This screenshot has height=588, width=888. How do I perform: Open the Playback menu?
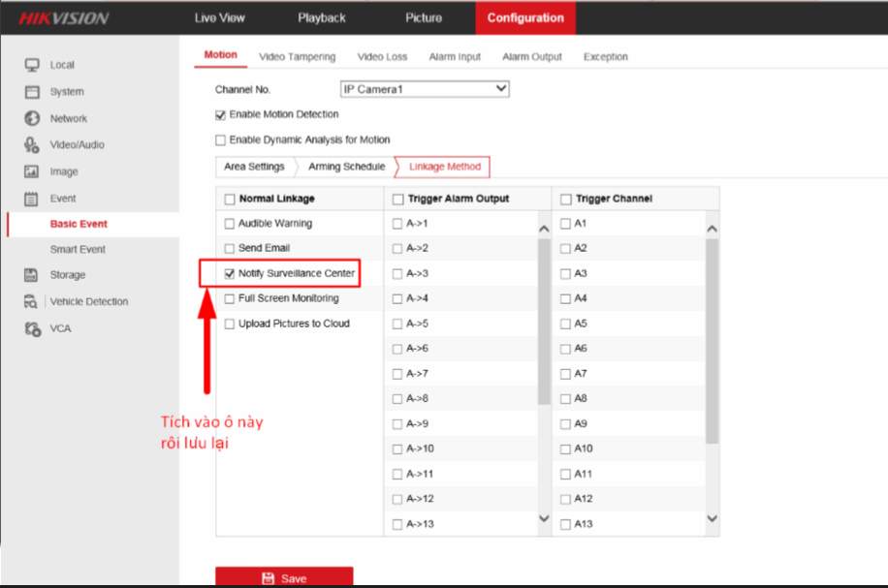coord(321,17)
